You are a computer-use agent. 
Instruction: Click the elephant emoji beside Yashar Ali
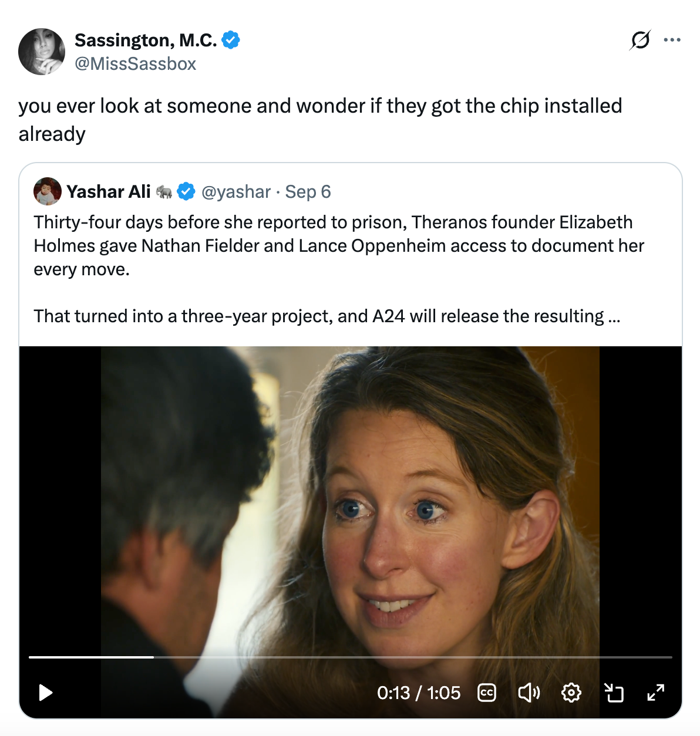164,191
